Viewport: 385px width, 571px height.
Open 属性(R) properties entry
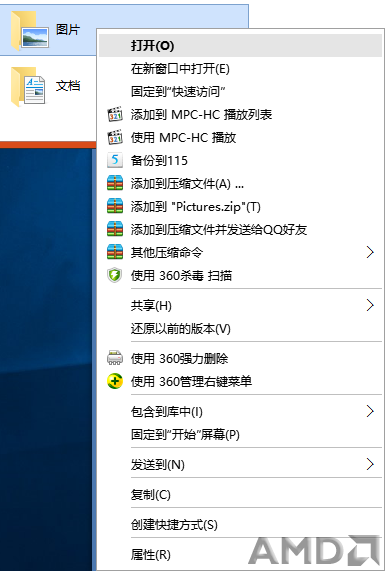tap(240, 554)
